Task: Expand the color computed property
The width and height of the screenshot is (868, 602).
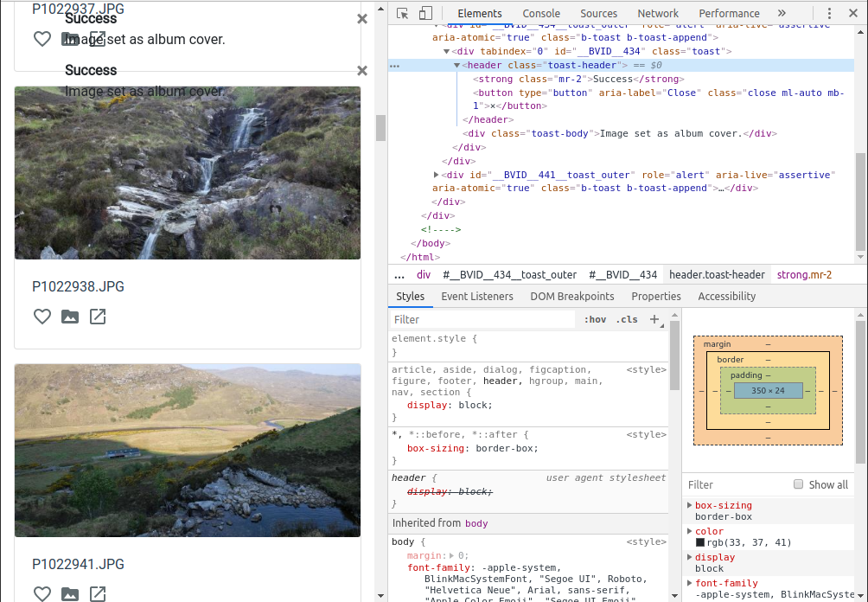Action: click(x=689, y=531)
